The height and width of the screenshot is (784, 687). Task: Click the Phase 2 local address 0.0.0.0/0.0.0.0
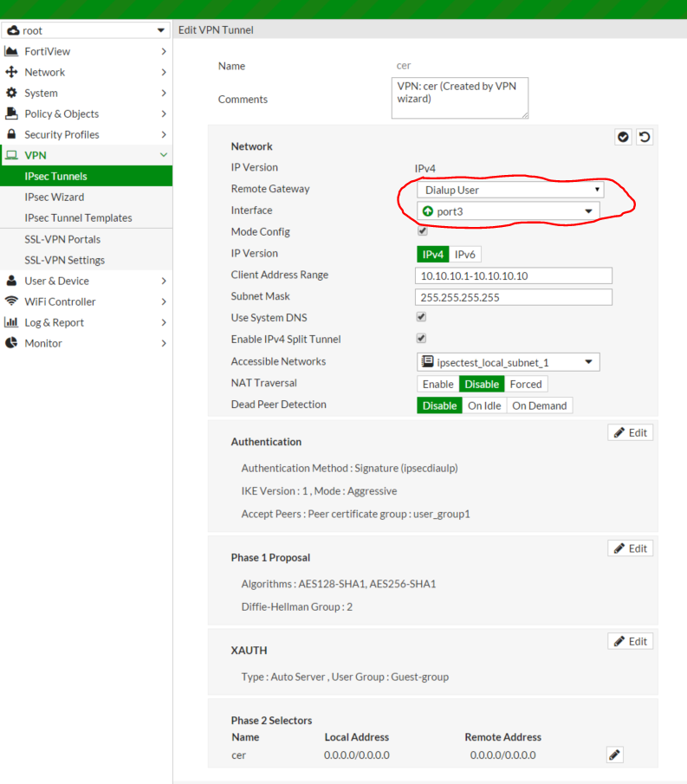click(x=357, y=755)
